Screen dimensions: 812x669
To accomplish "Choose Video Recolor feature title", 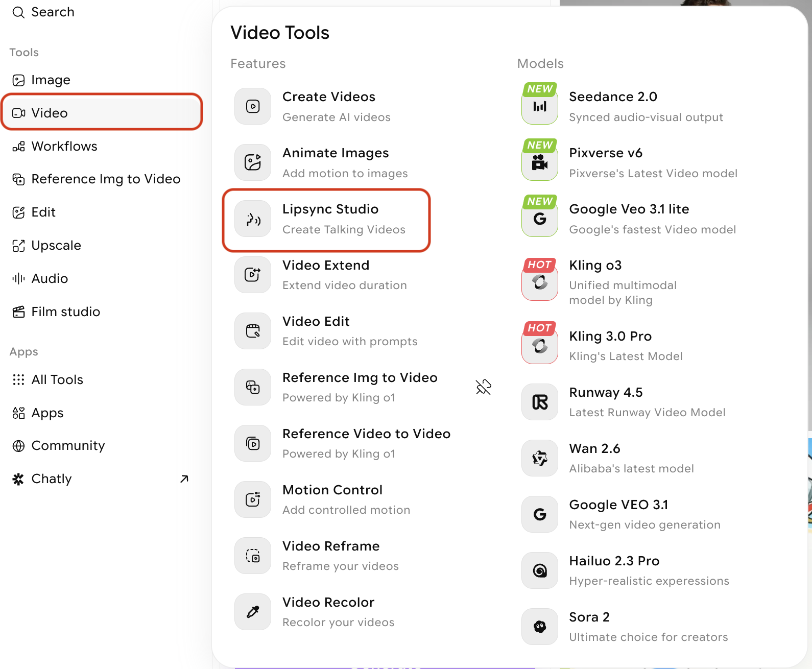I will tap(328, 602).
